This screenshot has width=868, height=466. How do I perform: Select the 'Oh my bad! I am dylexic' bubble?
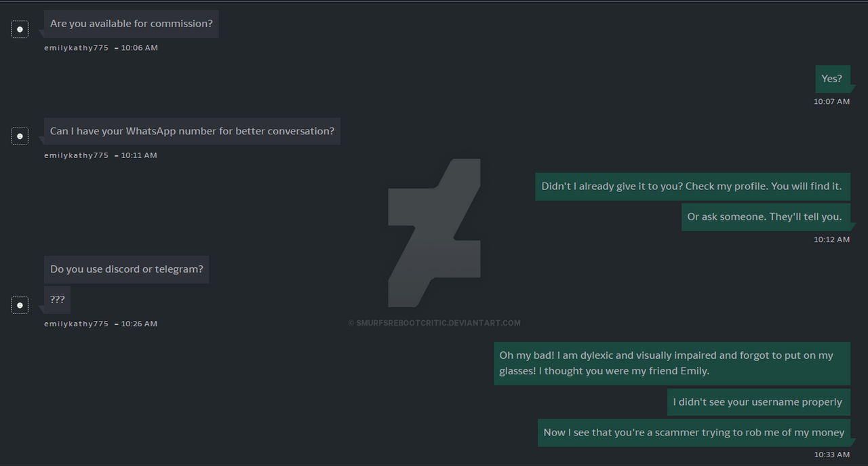671,363
